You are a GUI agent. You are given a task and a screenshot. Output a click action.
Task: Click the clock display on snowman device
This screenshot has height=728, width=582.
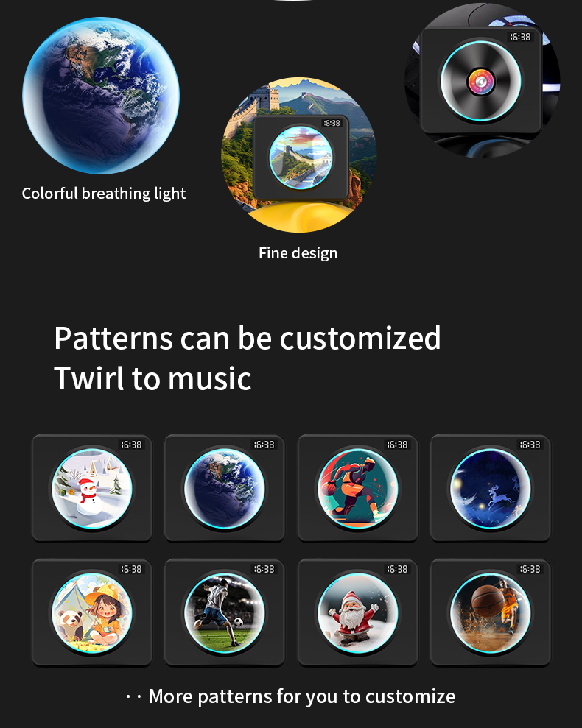click(132, 445)
